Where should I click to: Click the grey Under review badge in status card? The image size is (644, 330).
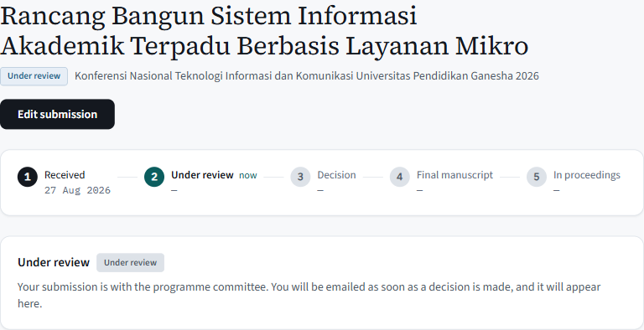pyautogui.click(x=130, y=263)
